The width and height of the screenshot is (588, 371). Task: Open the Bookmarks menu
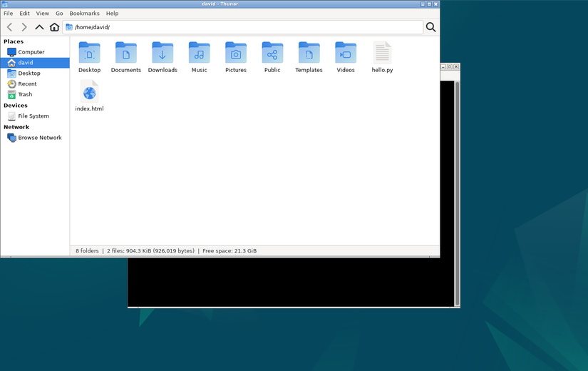click(x=84, y=13)
